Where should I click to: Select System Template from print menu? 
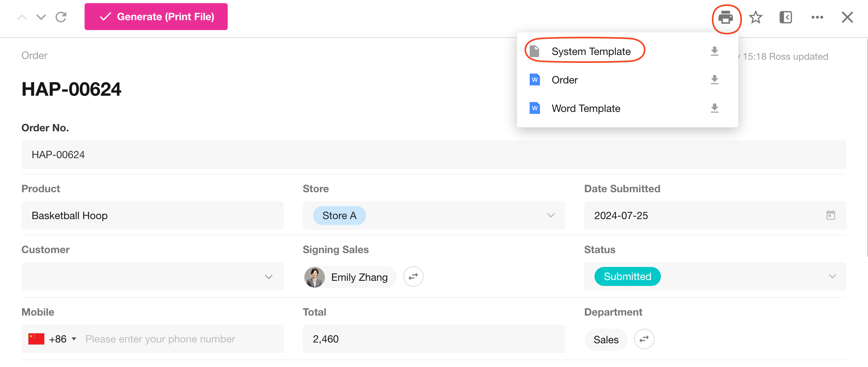coord(591,51)
